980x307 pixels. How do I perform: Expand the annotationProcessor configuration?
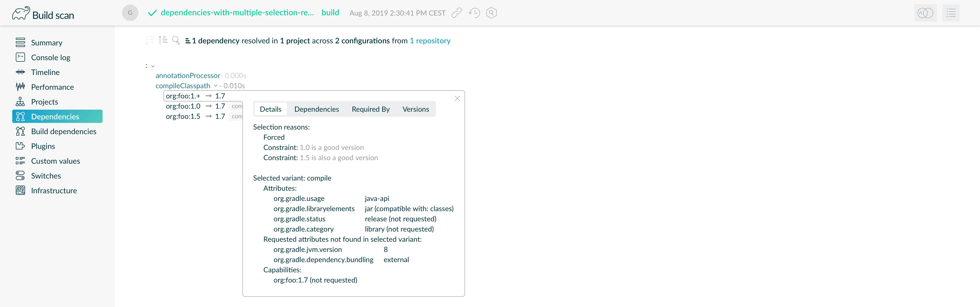tap(188, 76)
